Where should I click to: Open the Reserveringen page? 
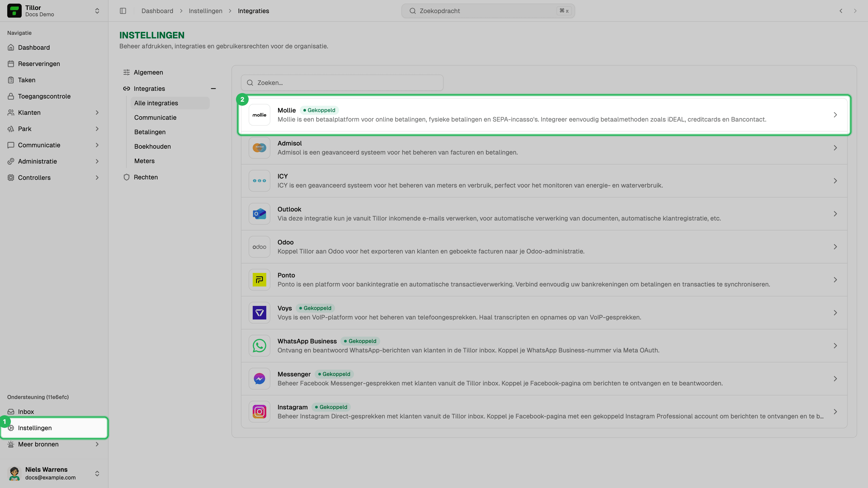coord(54,64)
